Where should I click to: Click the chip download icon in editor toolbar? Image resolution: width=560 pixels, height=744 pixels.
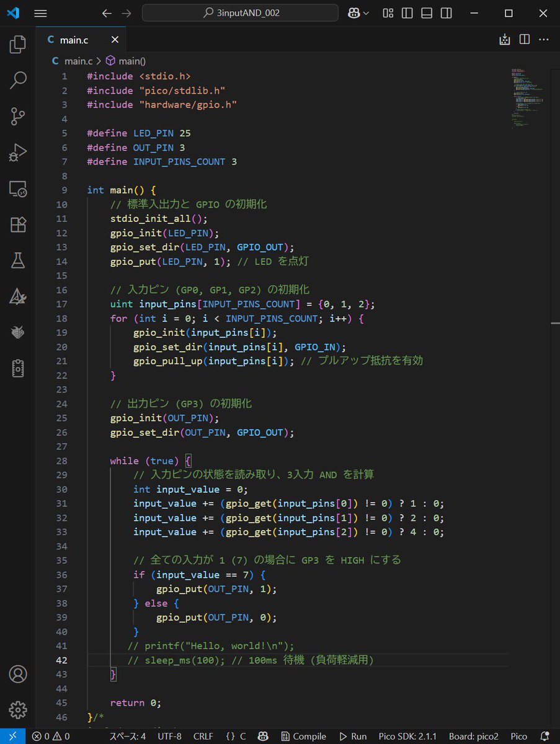(x=505, y=40)
